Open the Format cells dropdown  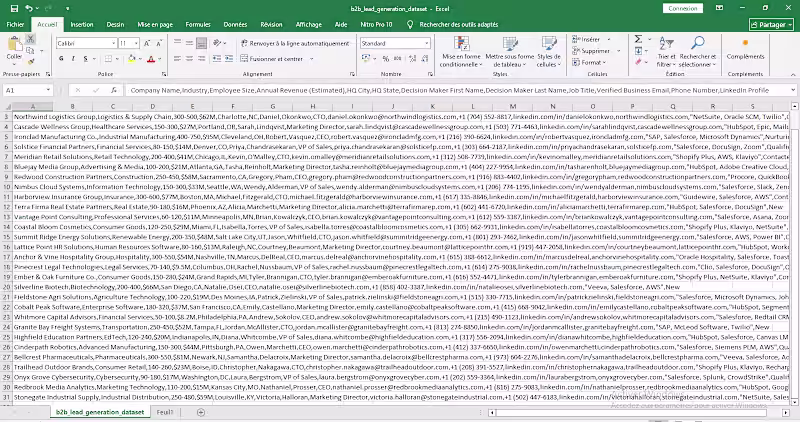point(589,62)
